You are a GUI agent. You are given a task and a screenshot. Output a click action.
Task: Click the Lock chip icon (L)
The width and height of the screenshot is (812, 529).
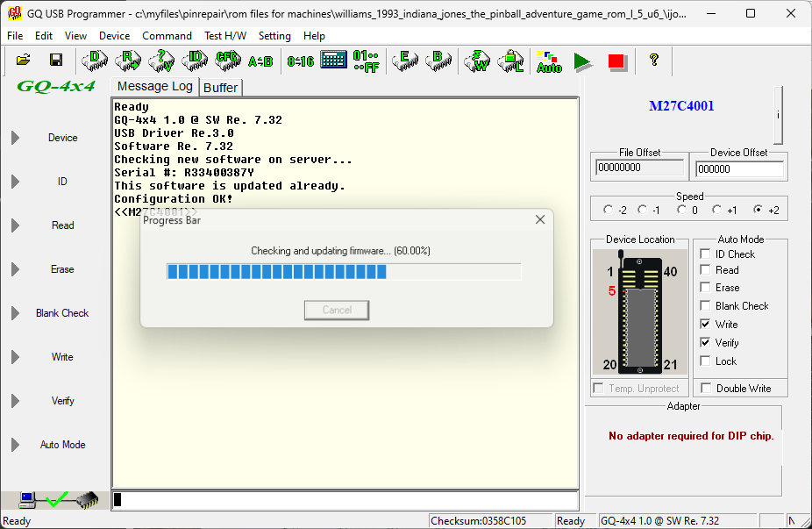510,61
